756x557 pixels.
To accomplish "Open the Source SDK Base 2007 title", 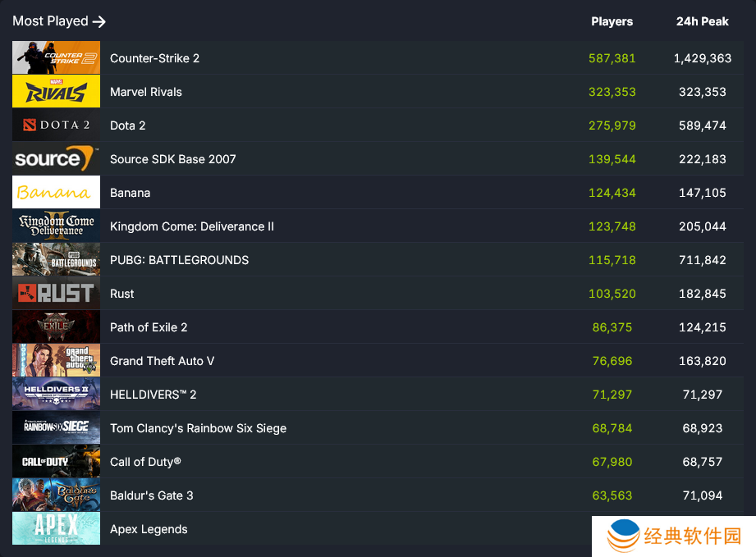I will click(x=173, y=159).
